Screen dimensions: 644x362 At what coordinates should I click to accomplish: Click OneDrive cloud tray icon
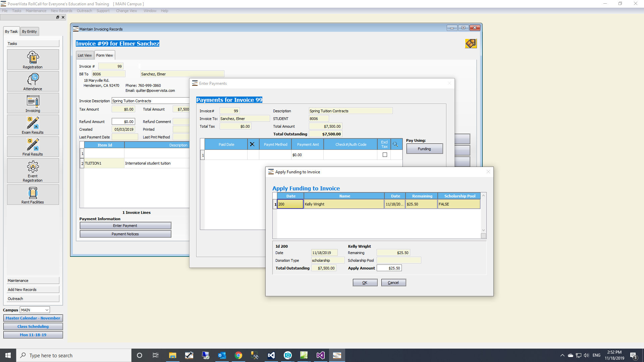tap(570, 355)
